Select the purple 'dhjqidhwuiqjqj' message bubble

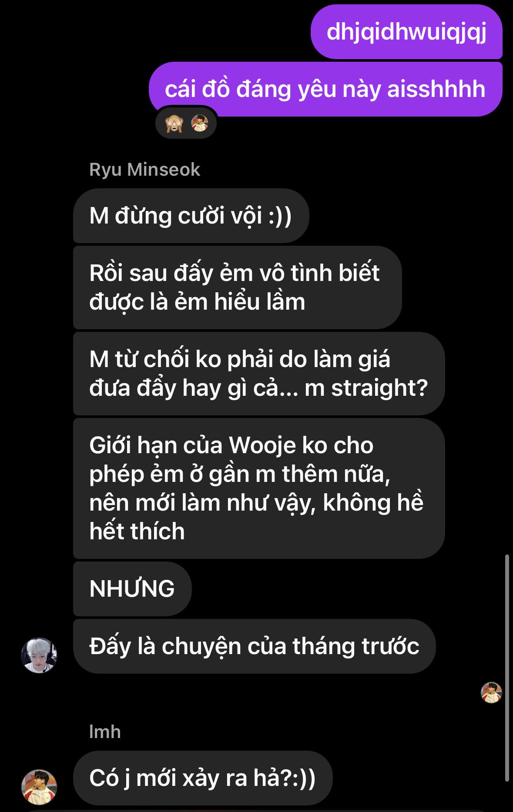[406, 32]
